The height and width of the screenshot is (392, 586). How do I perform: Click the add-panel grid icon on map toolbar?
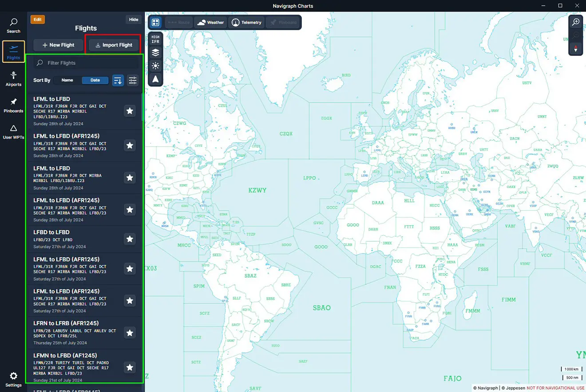tap(155, 22)
